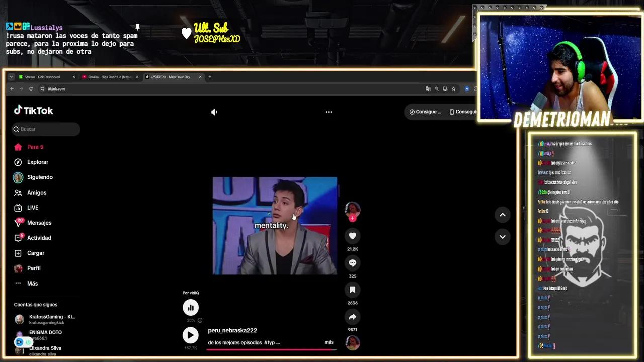The image size is (644, 362).
Task: Bookmark the video with the flag toggle
Action: click(x=352, y=290)
